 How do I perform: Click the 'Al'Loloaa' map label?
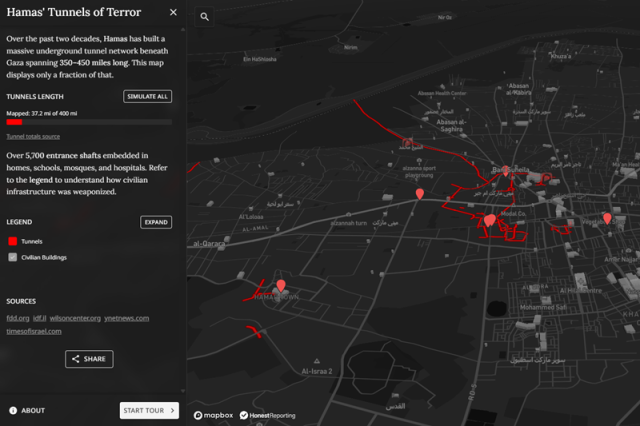pyautogui.click(x=251, y=217)
